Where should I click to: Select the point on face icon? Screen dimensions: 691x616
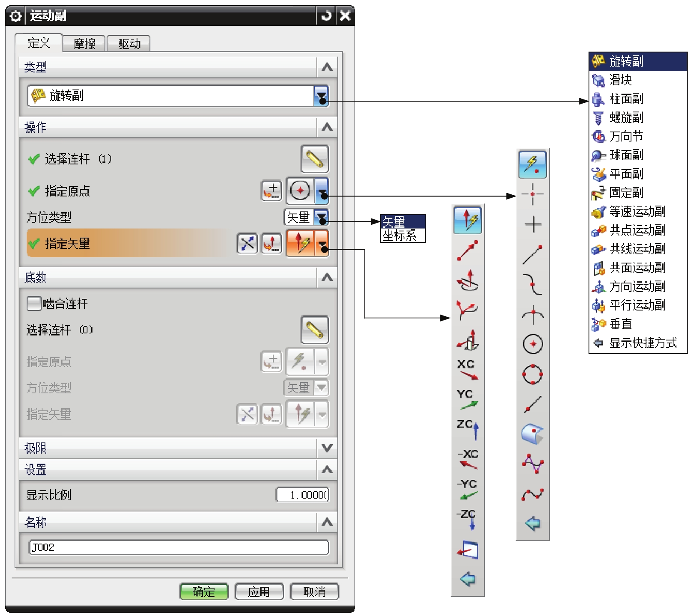tap(533, 434)
